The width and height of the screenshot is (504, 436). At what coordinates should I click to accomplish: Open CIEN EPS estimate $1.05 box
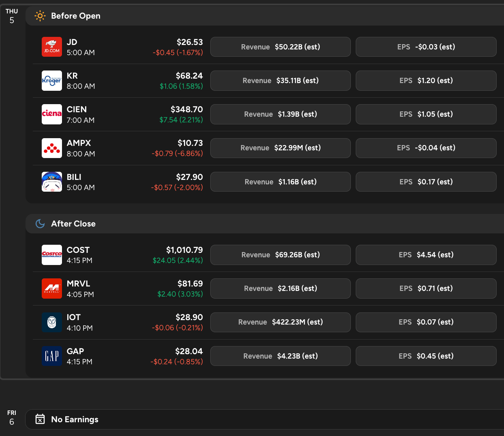[426, 114]
